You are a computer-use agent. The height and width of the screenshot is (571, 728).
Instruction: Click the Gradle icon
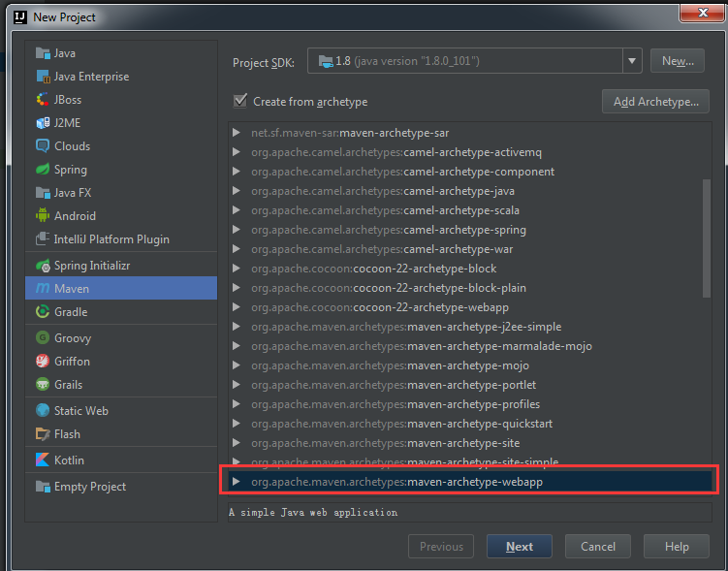click(x=43, y=311)
